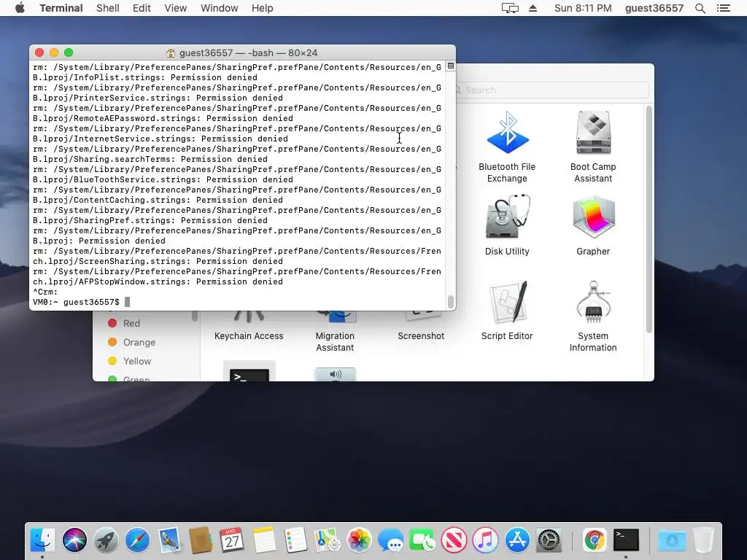747x560 pixels.
Task: Open Notes from the Dock
Action: tap(264, 540)
